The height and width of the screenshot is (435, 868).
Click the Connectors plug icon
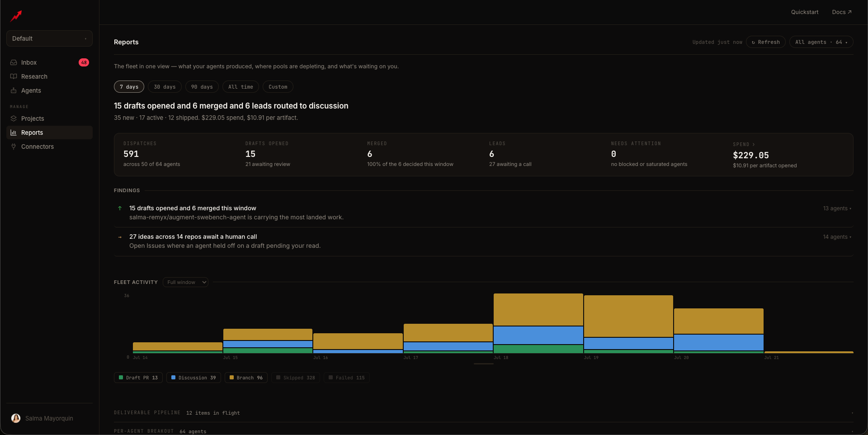[14, 147]
